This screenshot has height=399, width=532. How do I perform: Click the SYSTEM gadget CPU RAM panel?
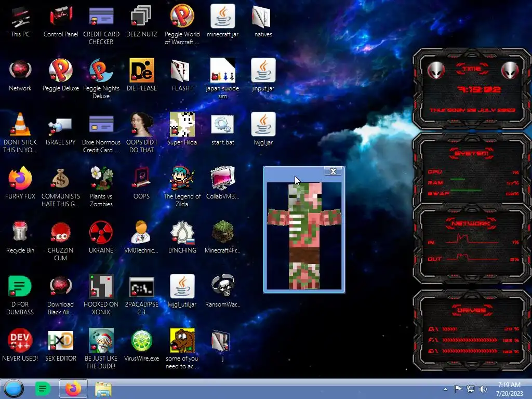tap(472, 169)
